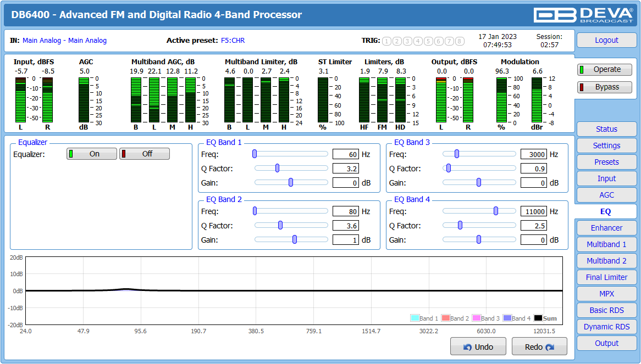The width and height of the screenshot is (641, 364).
Task: Click the DEVA Broadcast logo
Action: [x=583, y=15]
